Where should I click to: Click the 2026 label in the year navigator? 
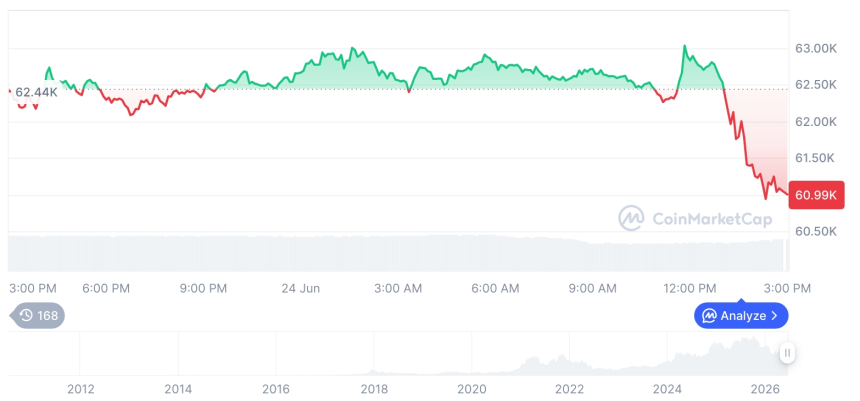pyautogui.click(x=765, y=389)
